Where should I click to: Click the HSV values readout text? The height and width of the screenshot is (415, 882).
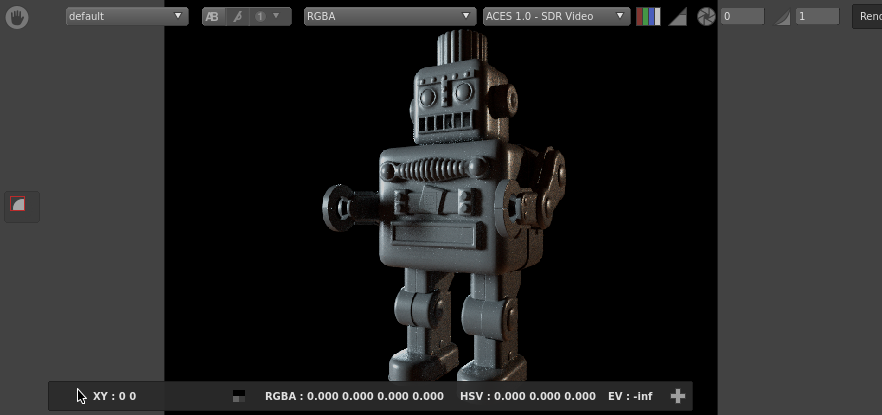point(528,396)
